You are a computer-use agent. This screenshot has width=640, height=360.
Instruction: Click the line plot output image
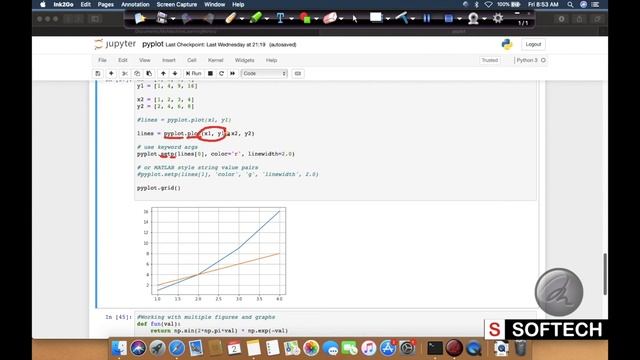pyautogui.click(x=214, y=254)
